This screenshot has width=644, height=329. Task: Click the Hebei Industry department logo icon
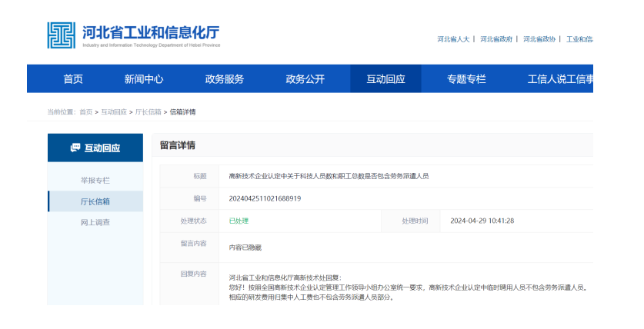pos(62,35)
